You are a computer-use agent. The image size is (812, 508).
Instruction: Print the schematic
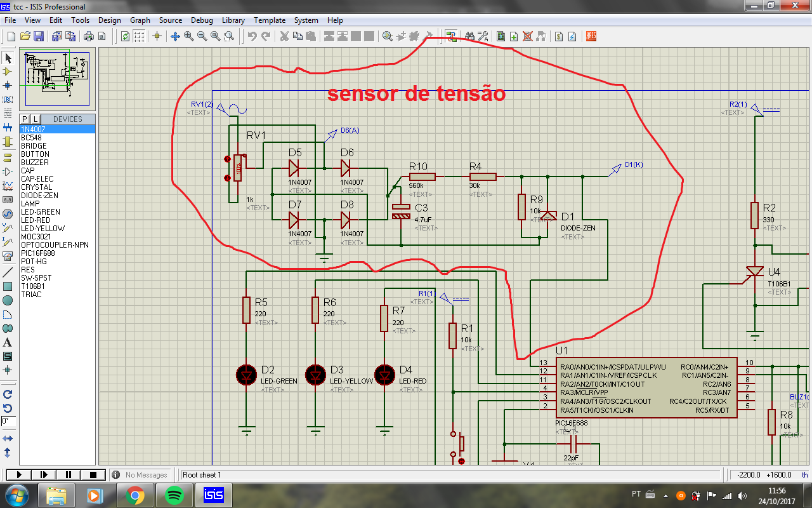[89, 36]
